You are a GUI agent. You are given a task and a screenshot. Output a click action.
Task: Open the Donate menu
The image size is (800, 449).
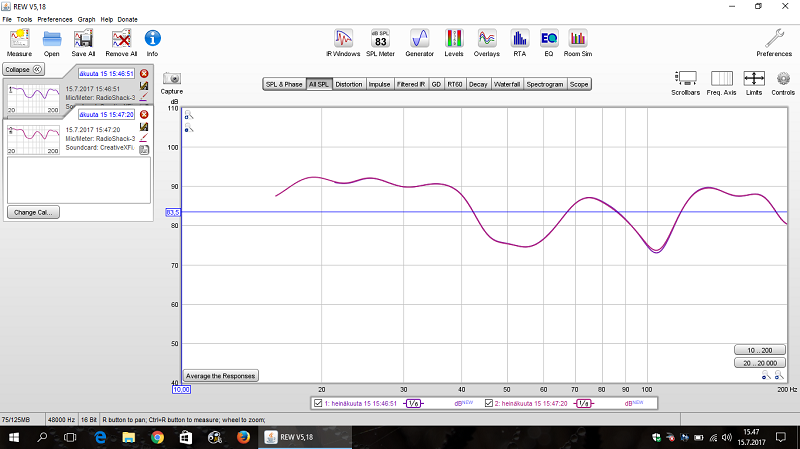[128, 19]
